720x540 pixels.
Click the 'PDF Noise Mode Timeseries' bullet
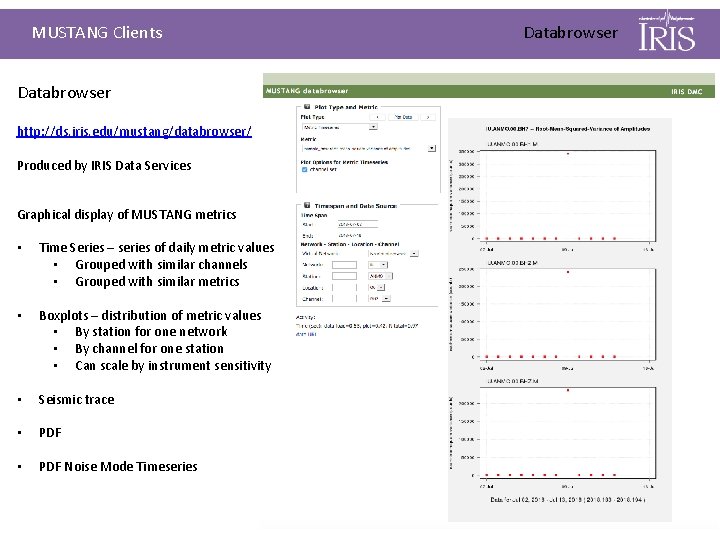coord(118,467)
